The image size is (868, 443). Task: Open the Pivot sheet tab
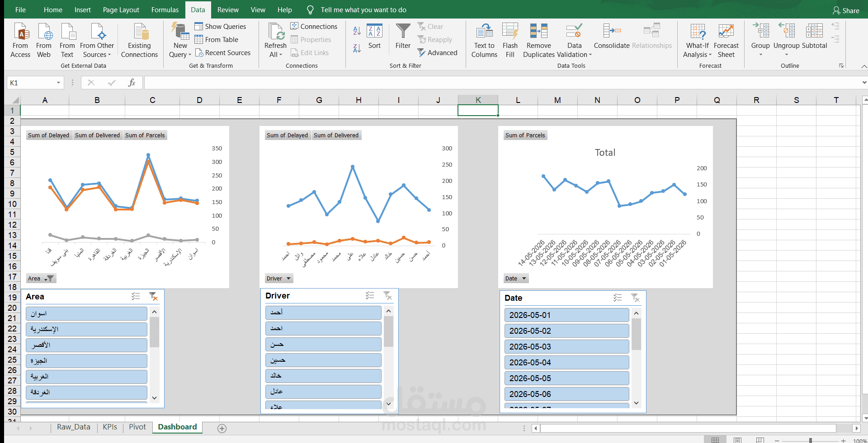[x=137, y=427]
